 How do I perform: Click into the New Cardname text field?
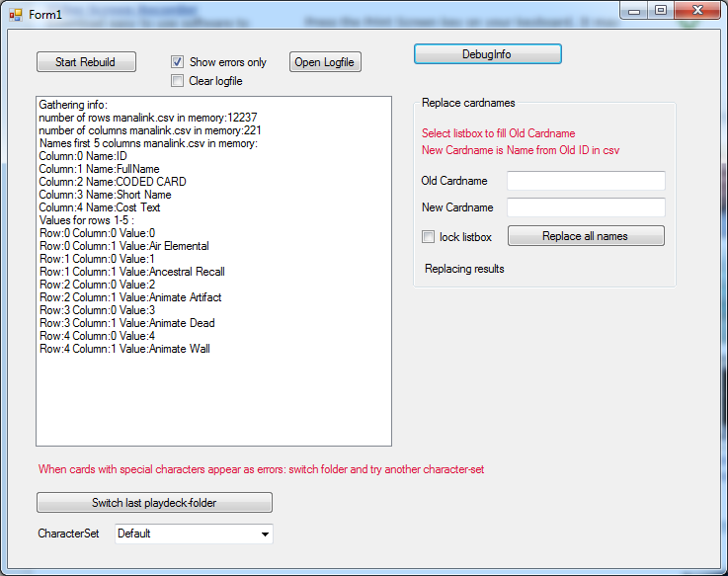click(x=586, y=207)
